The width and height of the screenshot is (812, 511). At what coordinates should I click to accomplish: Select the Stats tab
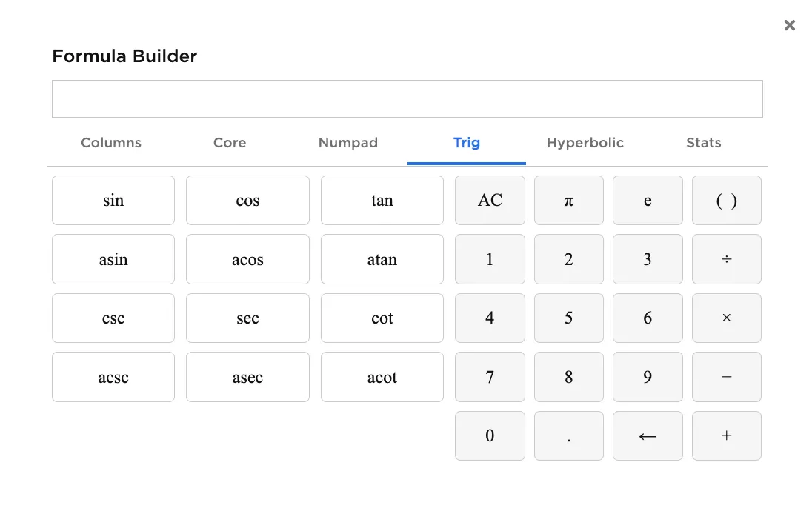(x=703, y=143)
